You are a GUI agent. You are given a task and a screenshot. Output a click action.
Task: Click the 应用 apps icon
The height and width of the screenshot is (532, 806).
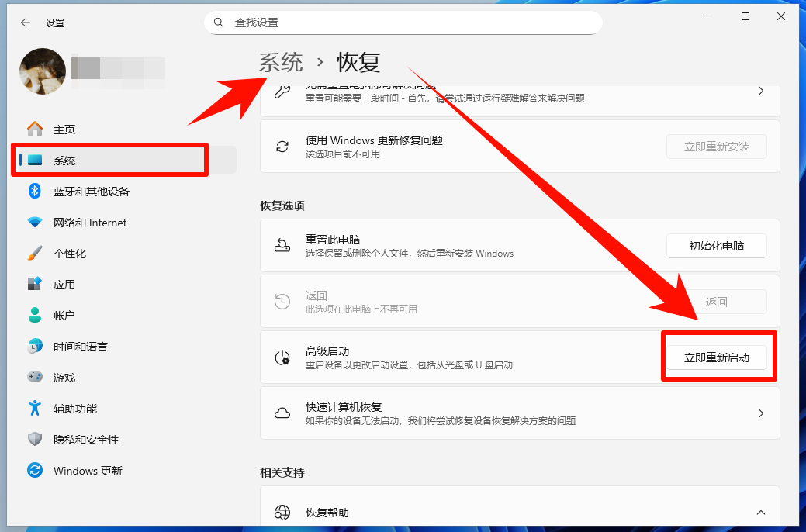click(35, 284)
